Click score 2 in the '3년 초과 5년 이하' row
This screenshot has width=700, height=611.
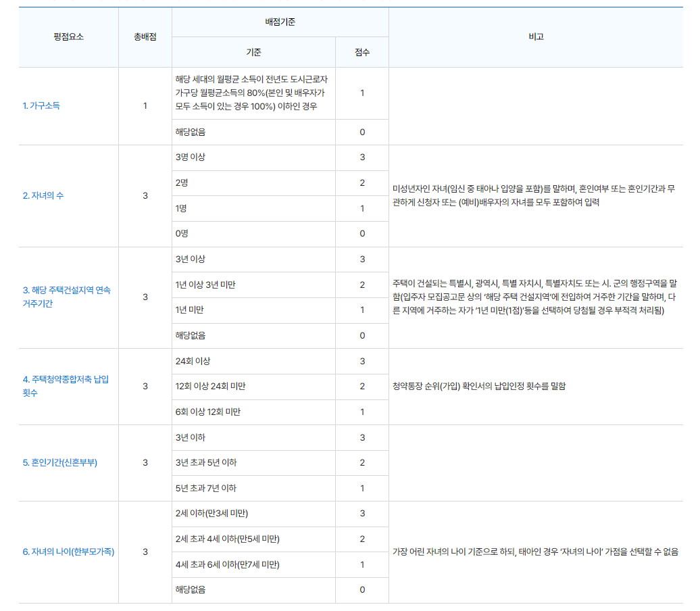pyautogui.click(x=362, y=463)
